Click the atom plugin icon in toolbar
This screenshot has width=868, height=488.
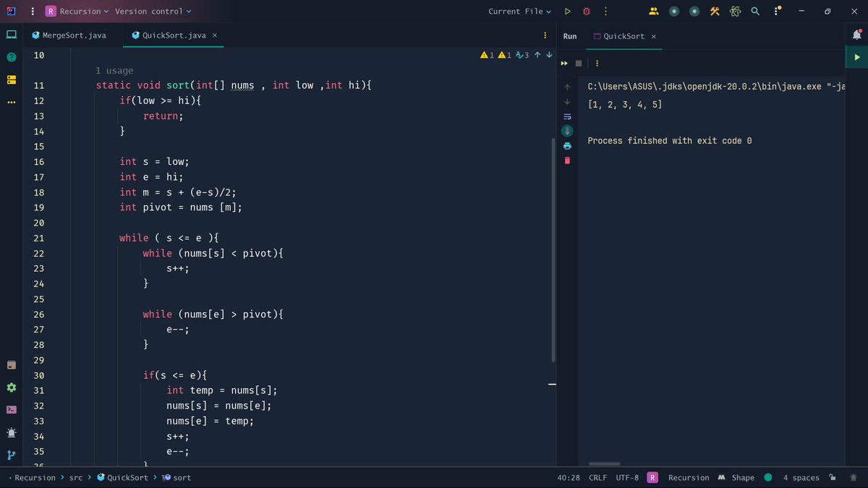point(735,11)
